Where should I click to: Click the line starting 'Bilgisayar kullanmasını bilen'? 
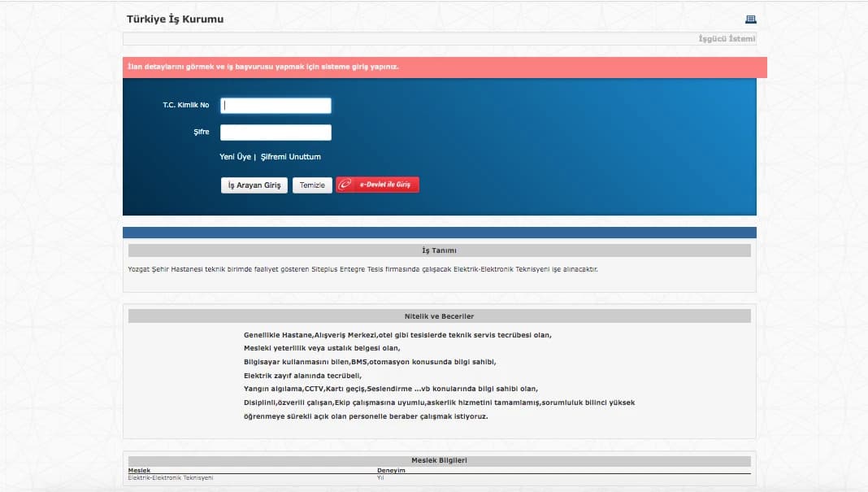tap(370, 362)
